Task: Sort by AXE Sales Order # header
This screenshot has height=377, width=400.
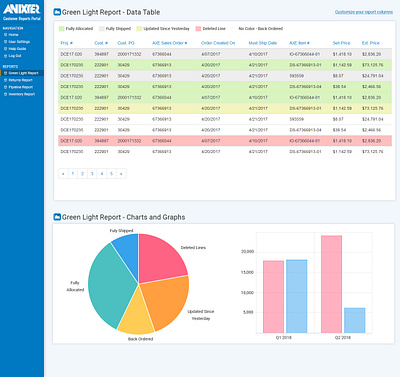Action: pyautogui.click(x=170, y=43)
